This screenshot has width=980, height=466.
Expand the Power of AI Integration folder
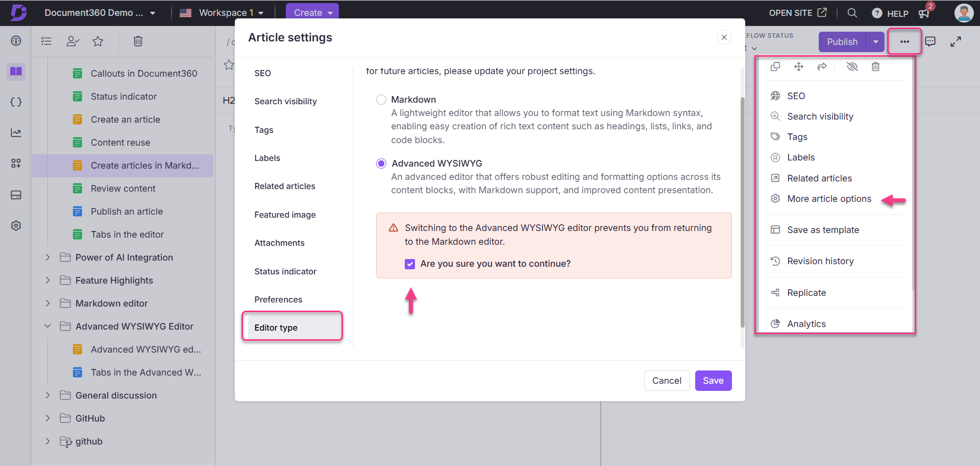tap(47, 257)
